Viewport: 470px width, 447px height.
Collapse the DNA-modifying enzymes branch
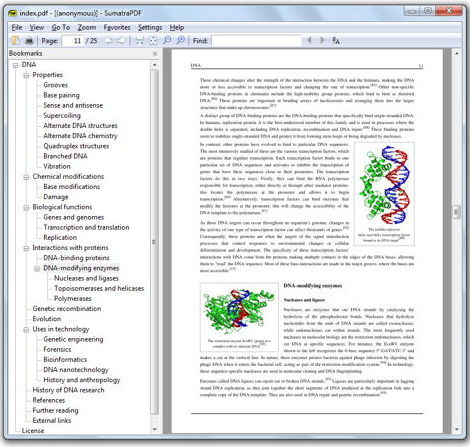click(37, 269)
